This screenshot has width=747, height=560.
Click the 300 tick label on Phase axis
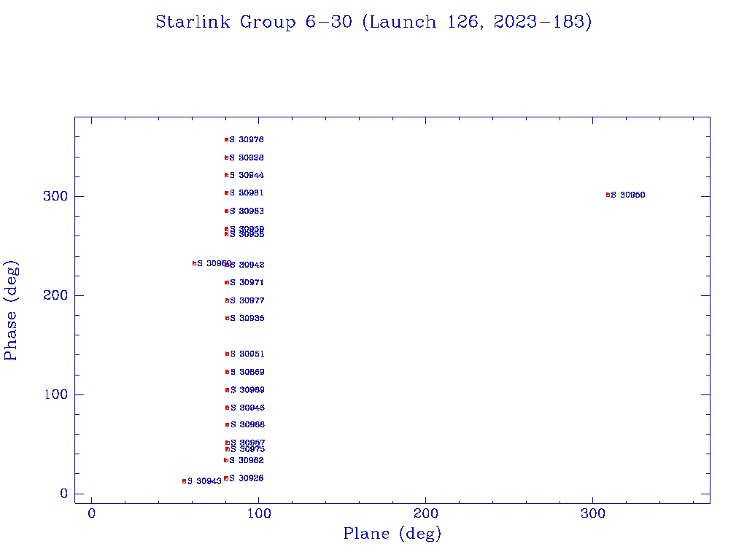point(55,196)
